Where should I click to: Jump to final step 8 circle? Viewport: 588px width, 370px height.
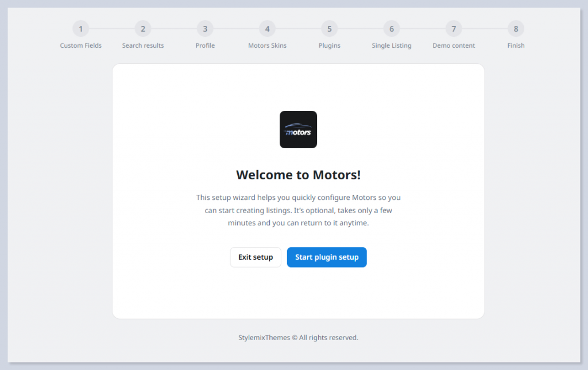tap(516, 29)
